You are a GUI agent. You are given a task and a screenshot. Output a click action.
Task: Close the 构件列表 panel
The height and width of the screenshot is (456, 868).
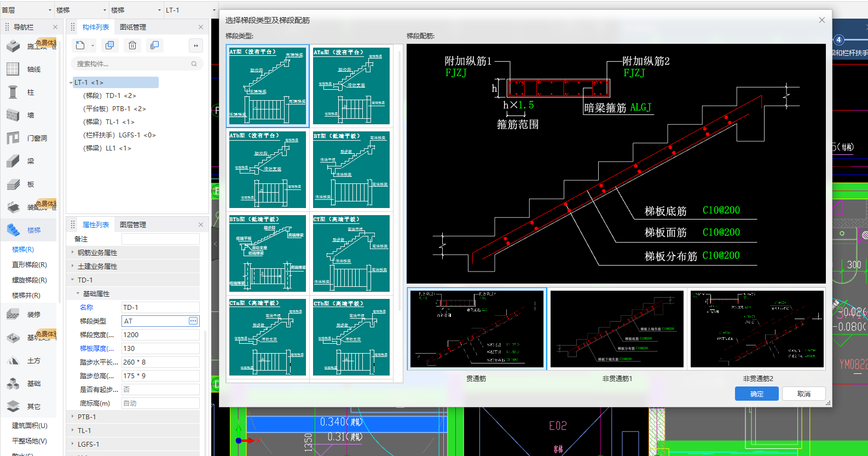(x=201, y=27)
